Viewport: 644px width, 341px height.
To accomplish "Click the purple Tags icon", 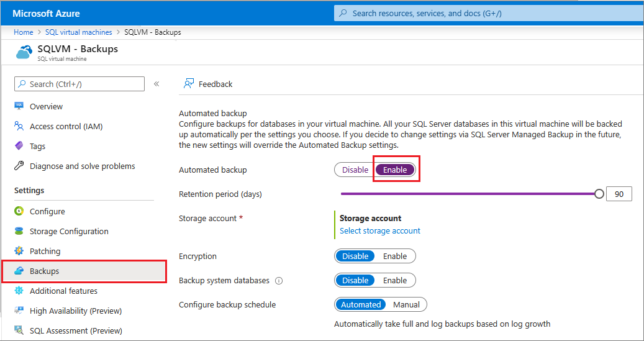I will [x=19, y=146].
